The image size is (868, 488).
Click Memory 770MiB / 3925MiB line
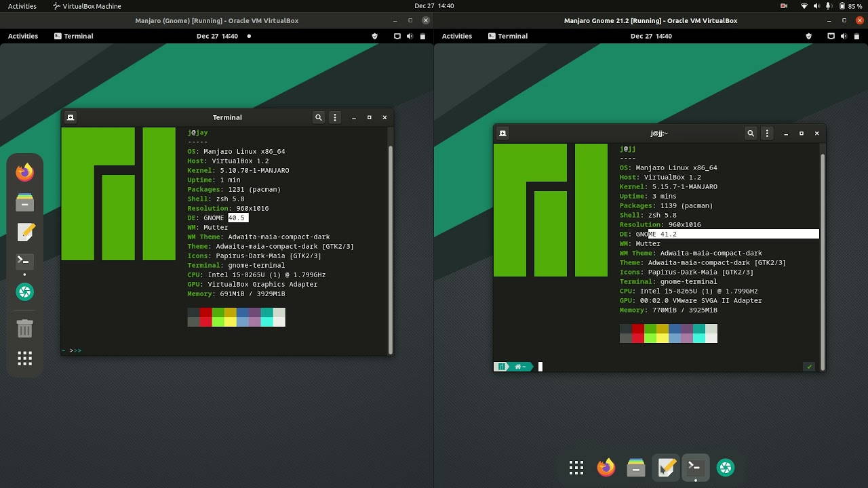[x=668, y=310]
